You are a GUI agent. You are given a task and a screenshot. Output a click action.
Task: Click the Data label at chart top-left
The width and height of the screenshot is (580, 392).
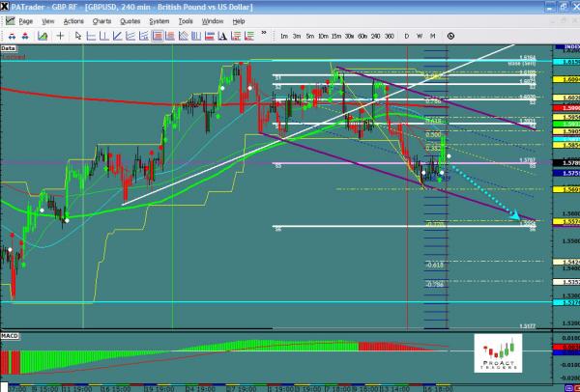point(9,46)
